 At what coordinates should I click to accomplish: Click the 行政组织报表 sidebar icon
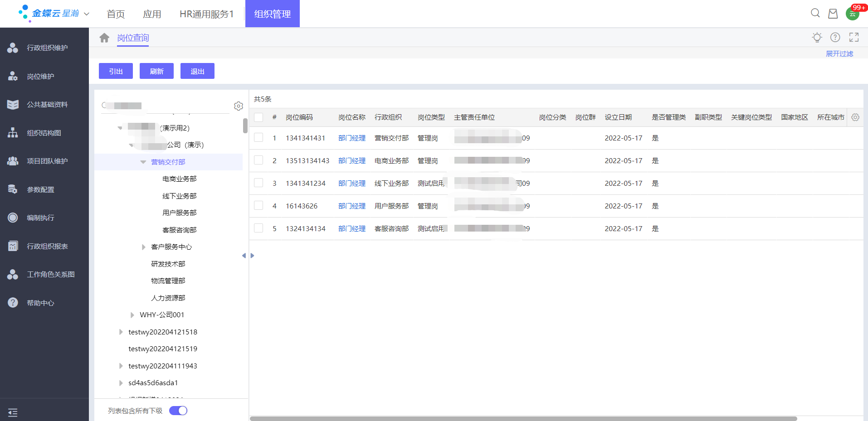click(13, 246)
